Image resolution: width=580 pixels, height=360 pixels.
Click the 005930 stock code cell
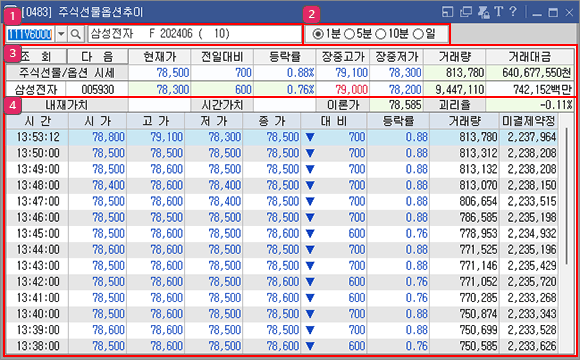click(97, 89)
